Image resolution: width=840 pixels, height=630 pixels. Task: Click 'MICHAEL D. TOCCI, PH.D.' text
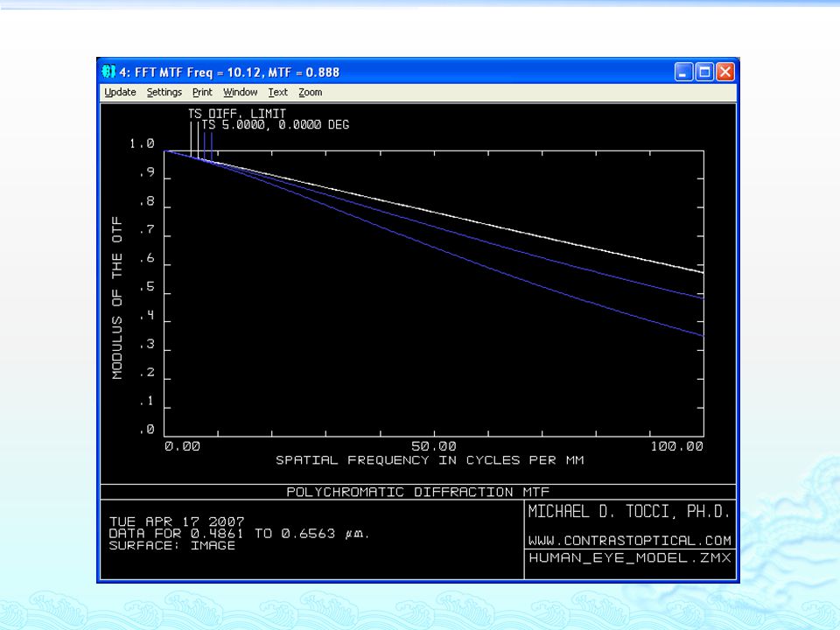click(x=629, y=512)
